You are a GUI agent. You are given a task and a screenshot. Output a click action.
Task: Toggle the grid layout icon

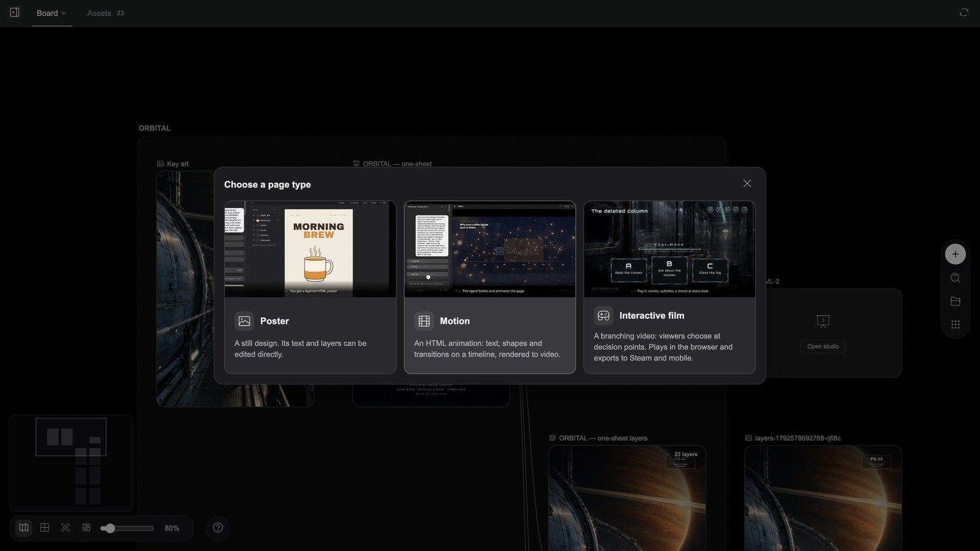45,528
